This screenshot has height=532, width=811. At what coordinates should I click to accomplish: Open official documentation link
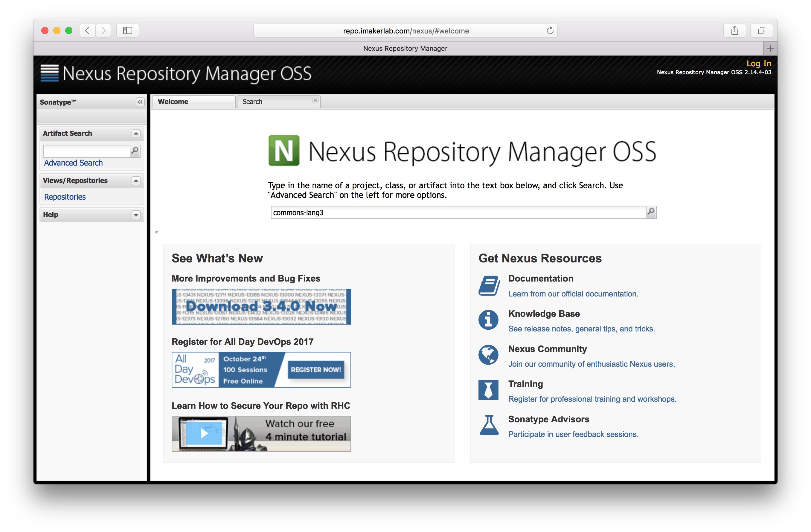coord(573,293)
